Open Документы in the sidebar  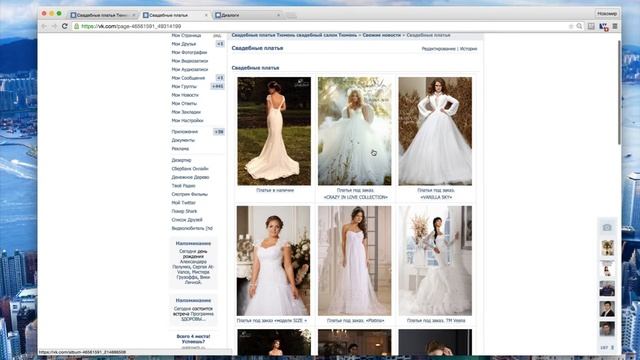[183, 140]
